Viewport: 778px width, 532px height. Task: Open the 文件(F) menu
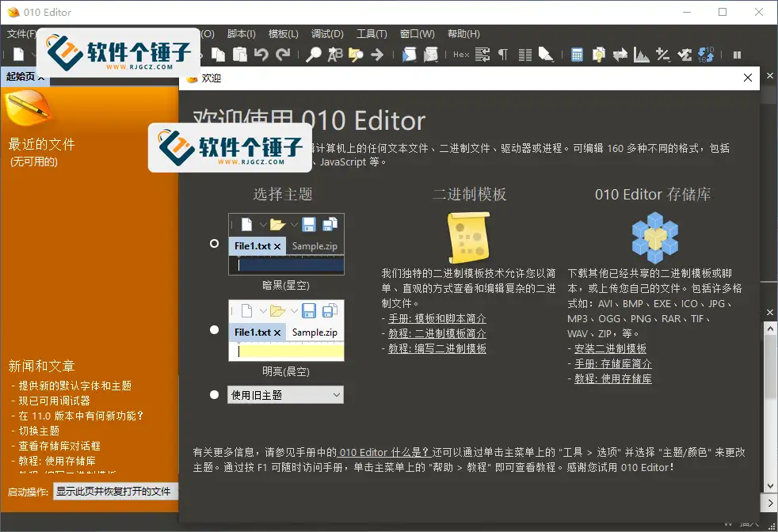pyautogui.click(x=21, y=34)
